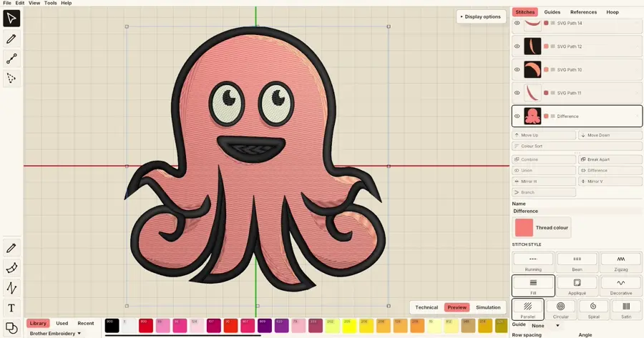Click the Combine button

point(544,159)
